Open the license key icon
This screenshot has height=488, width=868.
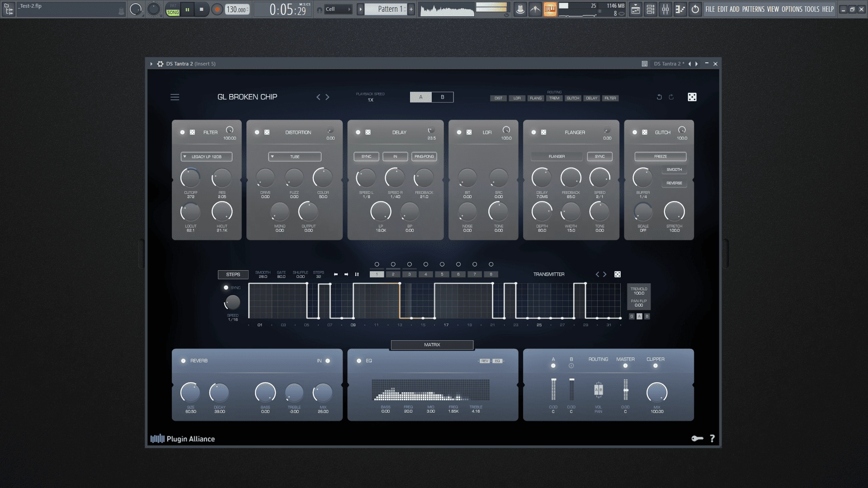point(697,438)
